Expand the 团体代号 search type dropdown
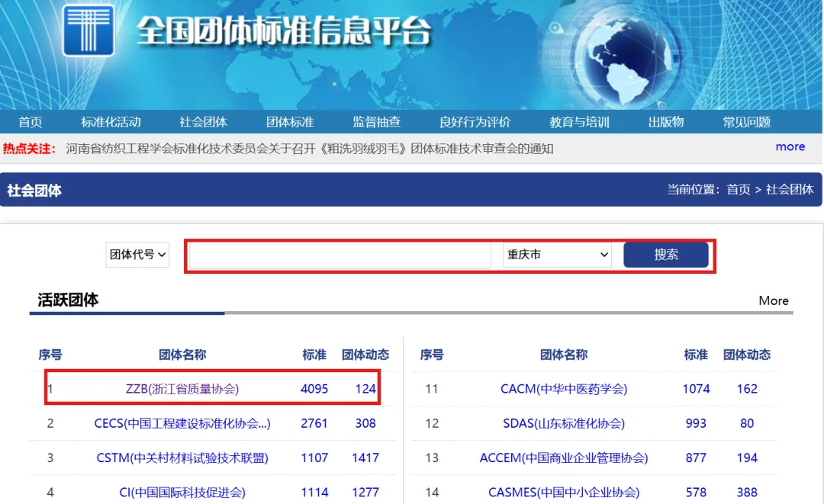 (x=137, y=255)
